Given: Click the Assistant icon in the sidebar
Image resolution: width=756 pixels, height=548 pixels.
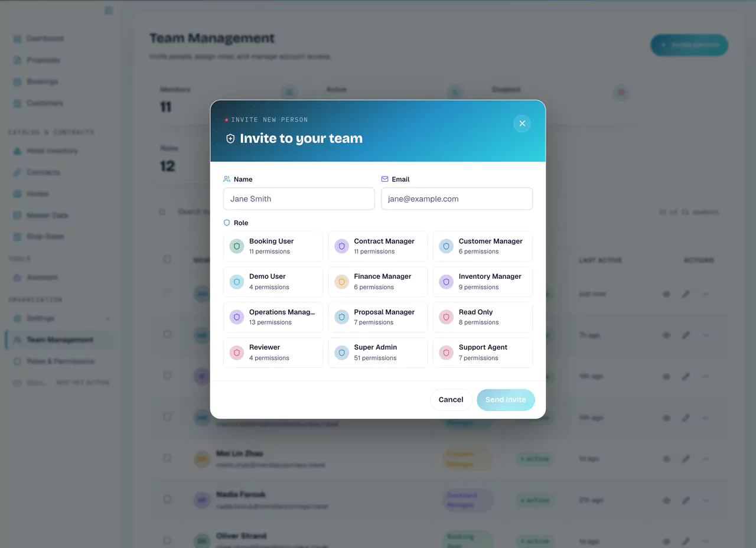Looking at the screenshot, I should tap(18, 278).
